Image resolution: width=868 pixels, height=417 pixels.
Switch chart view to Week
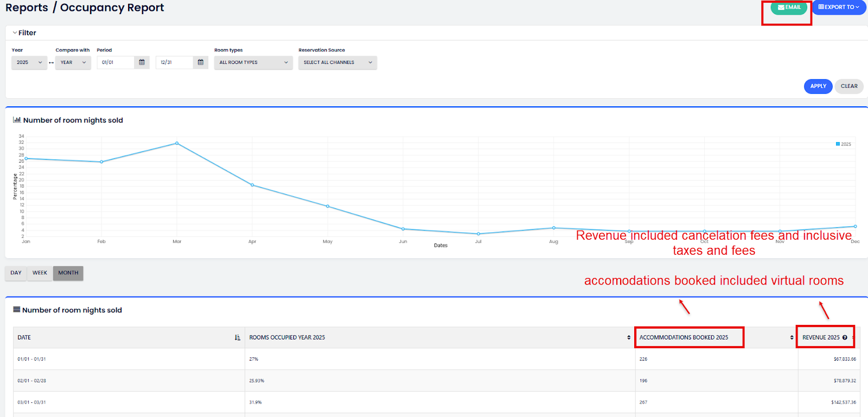point(40,273)
